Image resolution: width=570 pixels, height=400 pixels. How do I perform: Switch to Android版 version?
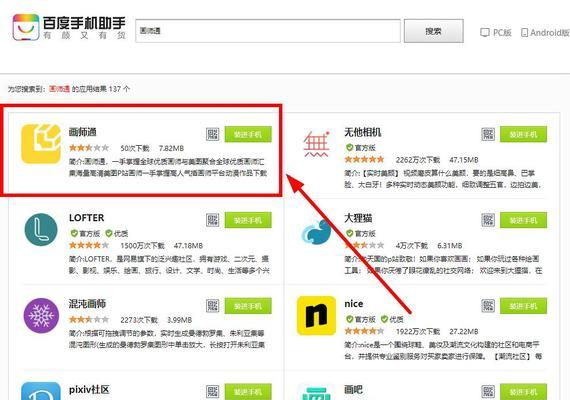point(545,33)
